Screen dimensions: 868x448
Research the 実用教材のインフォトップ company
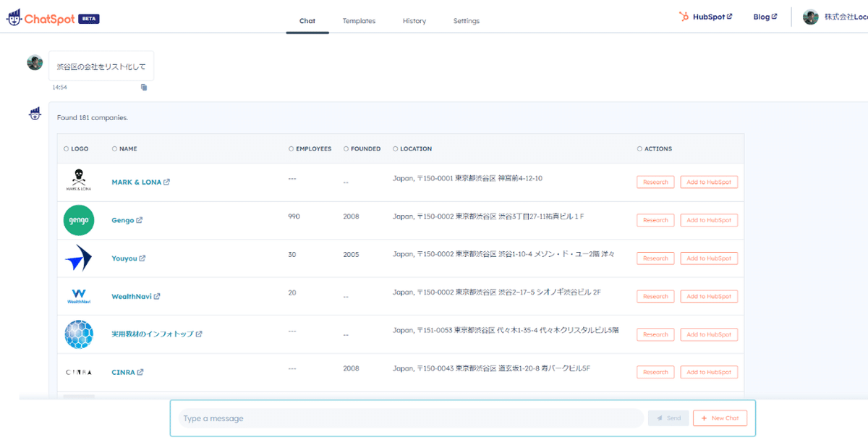pos(655,334)
